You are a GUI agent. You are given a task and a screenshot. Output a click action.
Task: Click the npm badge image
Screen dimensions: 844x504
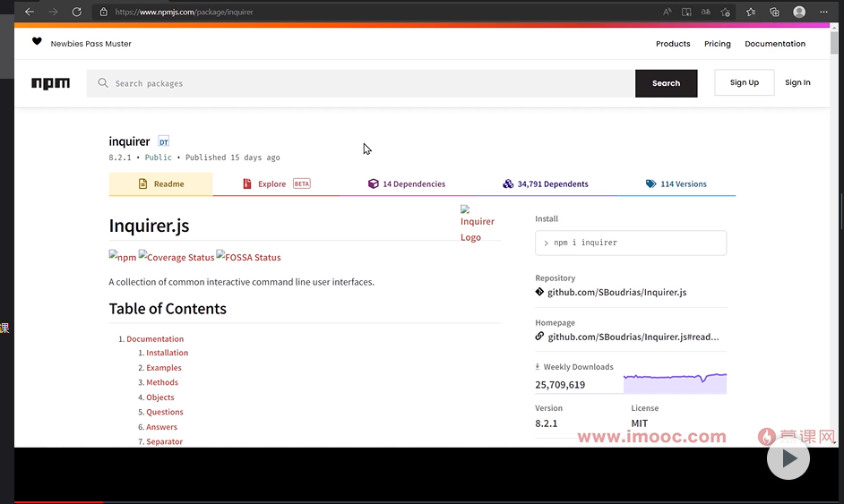[x=123, y=257]
